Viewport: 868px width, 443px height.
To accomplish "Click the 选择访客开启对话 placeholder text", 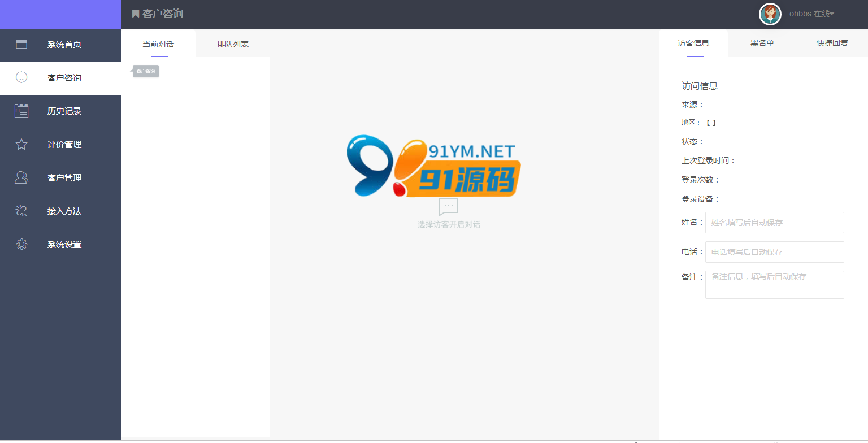I will pos(449,224).
